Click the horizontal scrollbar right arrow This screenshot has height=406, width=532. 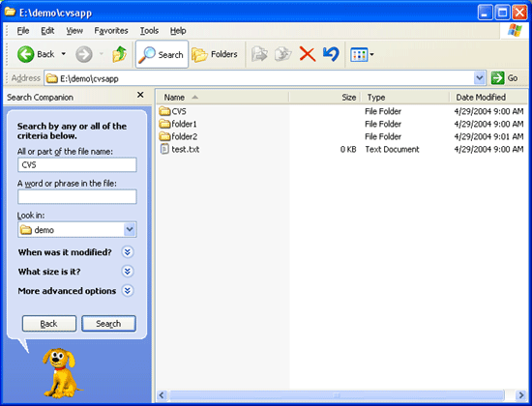[520, 395]
